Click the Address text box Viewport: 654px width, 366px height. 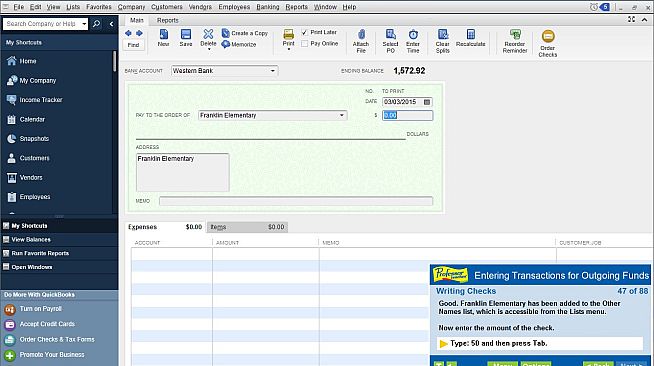(182, 172)
